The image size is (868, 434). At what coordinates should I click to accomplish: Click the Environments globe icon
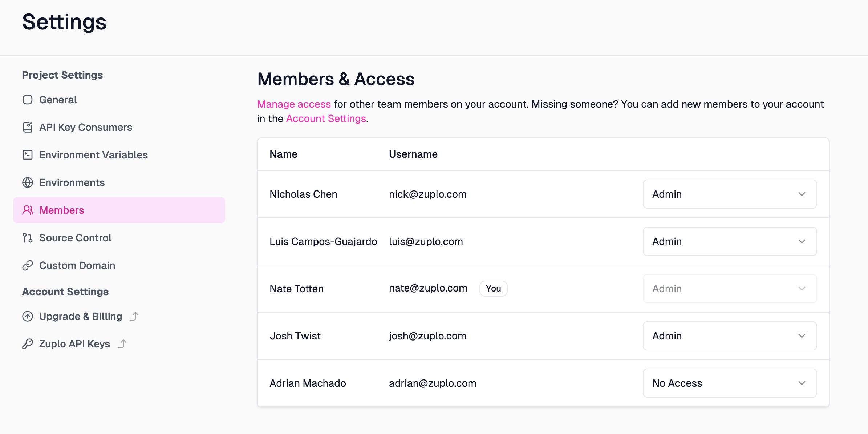28,182
